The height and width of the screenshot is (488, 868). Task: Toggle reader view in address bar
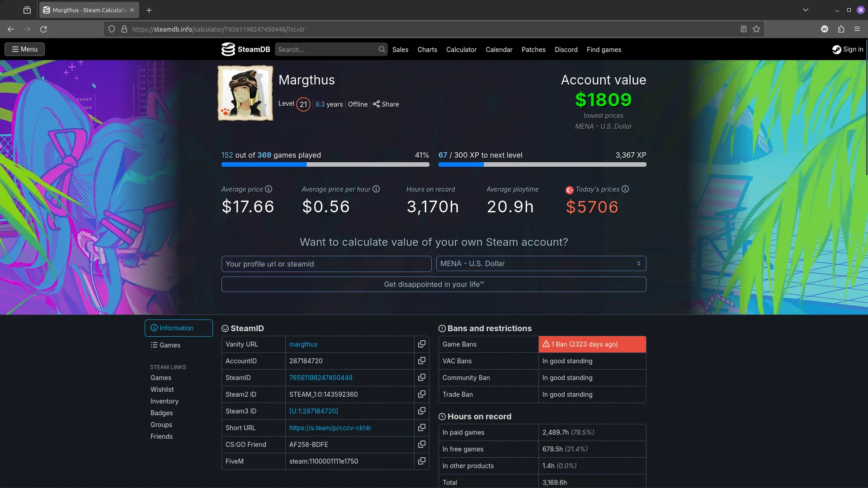tap(743, 29)
